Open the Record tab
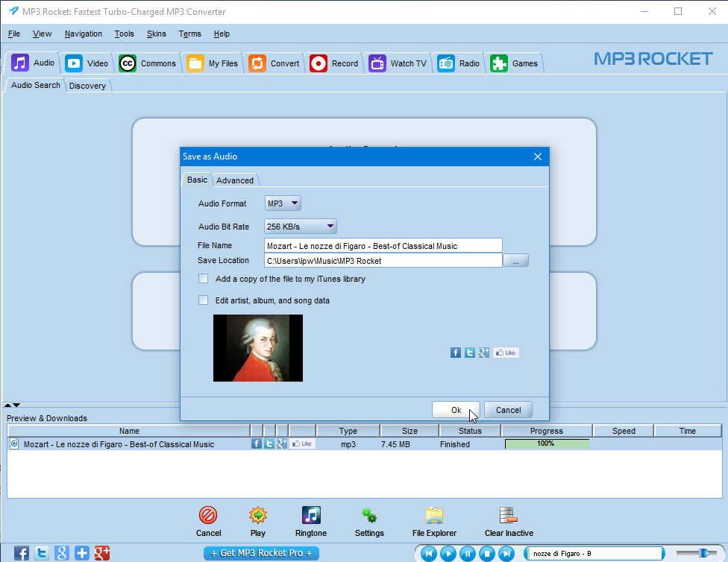The height and width of the screenshot is (562, 728). 334,63
